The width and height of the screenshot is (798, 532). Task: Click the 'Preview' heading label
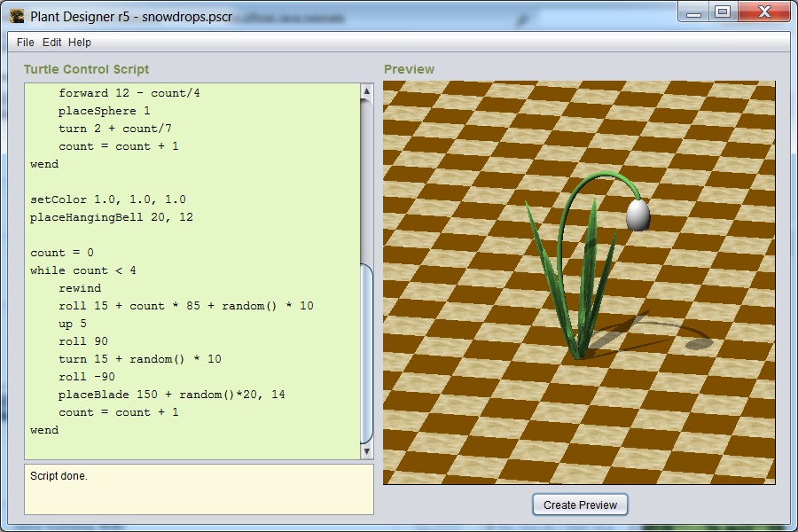(x=409, y=69)
